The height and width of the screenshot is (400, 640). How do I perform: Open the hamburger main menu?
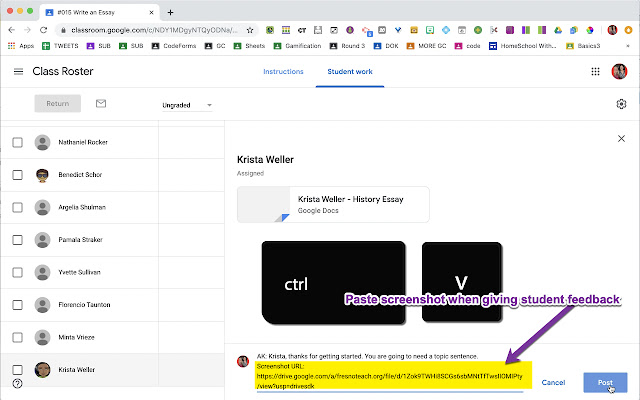[18, 72]
